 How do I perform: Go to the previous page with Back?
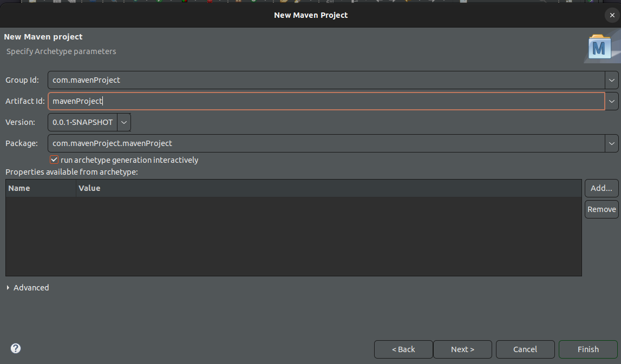click(403, 349)
